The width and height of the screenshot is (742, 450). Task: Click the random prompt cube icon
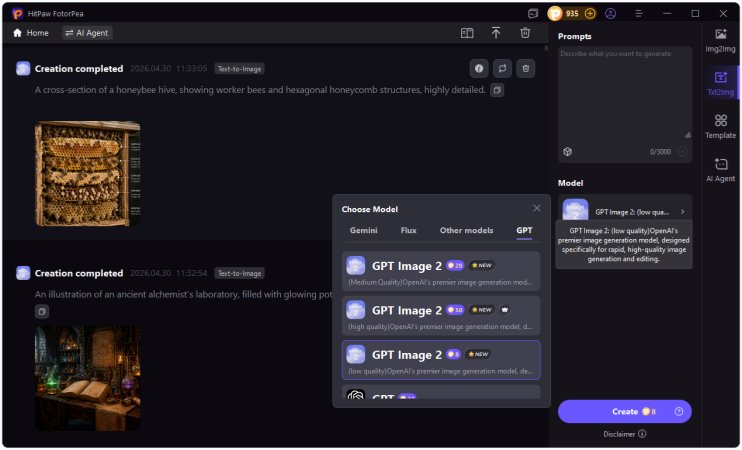pos(567,151)
